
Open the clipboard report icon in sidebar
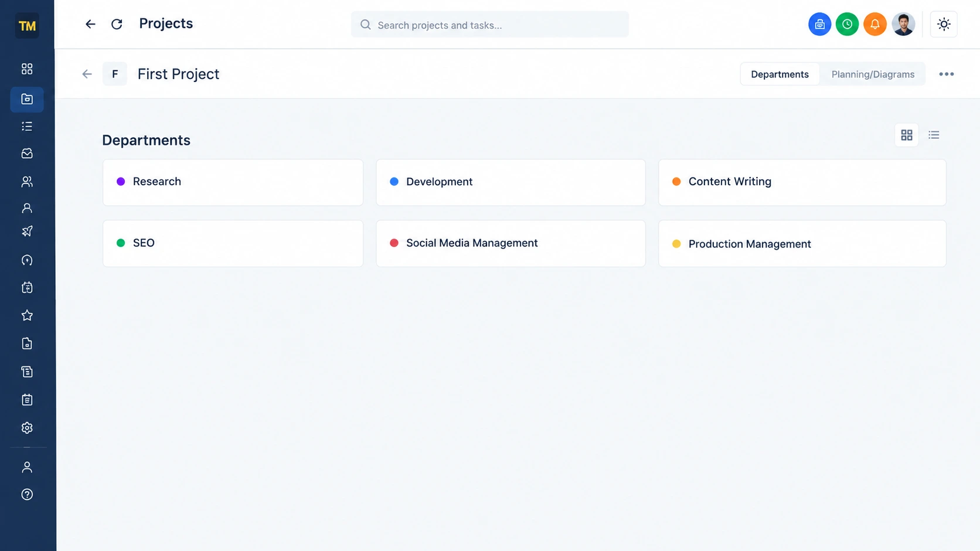pos(27,400)
